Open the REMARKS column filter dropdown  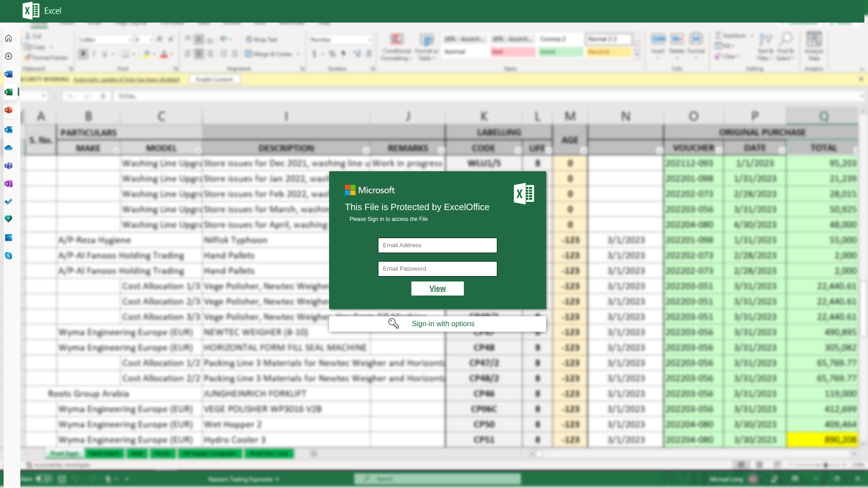click(x=441, y=150)
